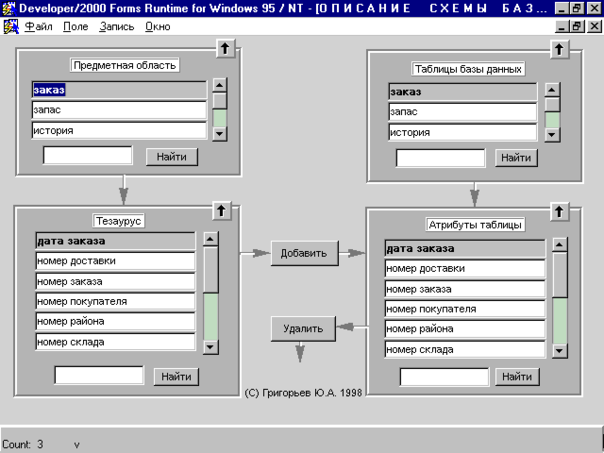The width and height of the screenshot is (604, 453).
Task: Click the Forms Runtime icon in the title bar
Action: point(8,8)
